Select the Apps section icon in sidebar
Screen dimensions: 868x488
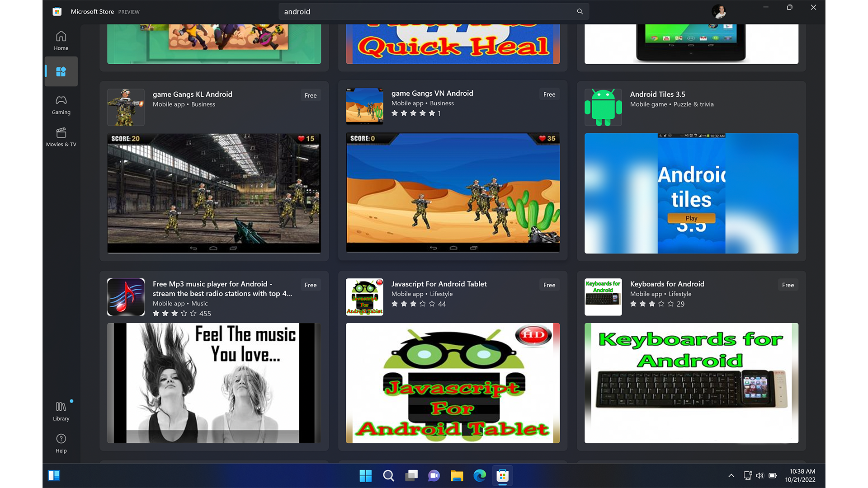pos(61,71)
